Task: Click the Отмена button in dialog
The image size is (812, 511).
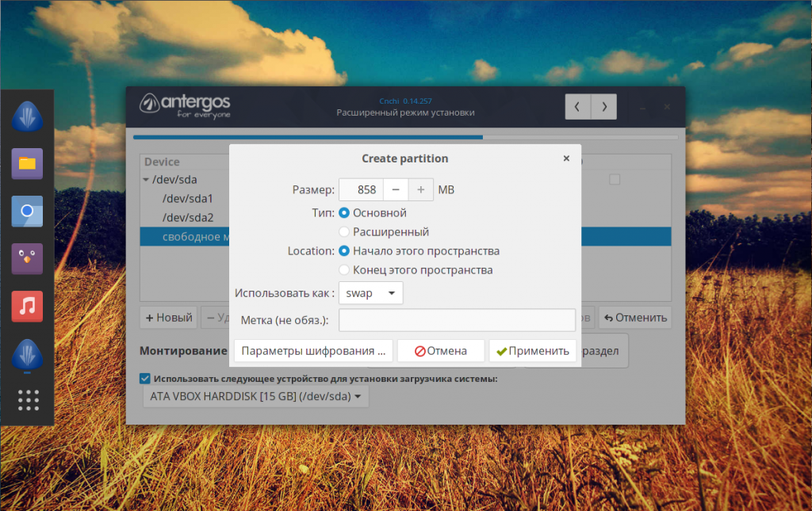Action: [x=440, y=351]
